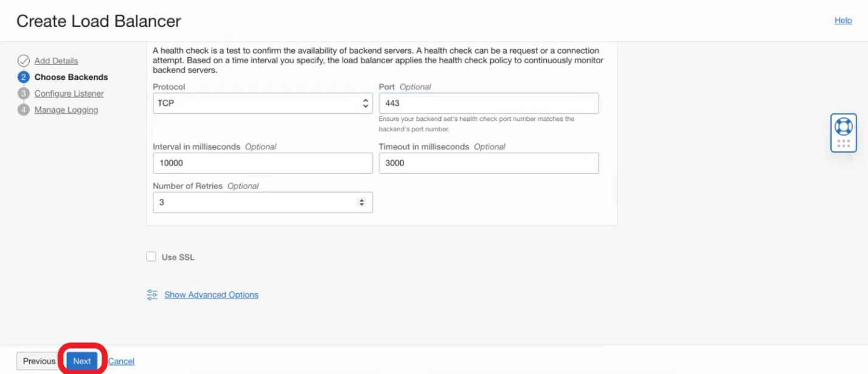868x374 pixels.
Task: Click the Port input field
Action: click(x=488, y=103)
